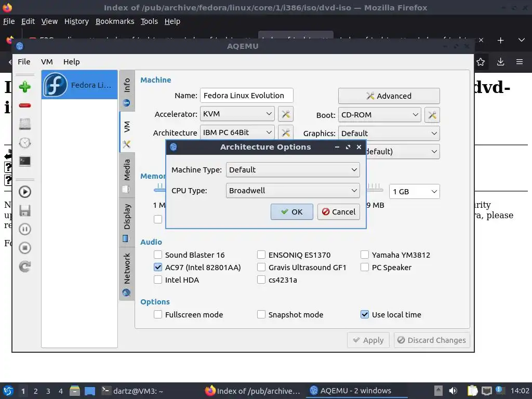Viewport: 532px width, 399px height.
Task: Open AQEMU Help menu
Action: point(72,62)
